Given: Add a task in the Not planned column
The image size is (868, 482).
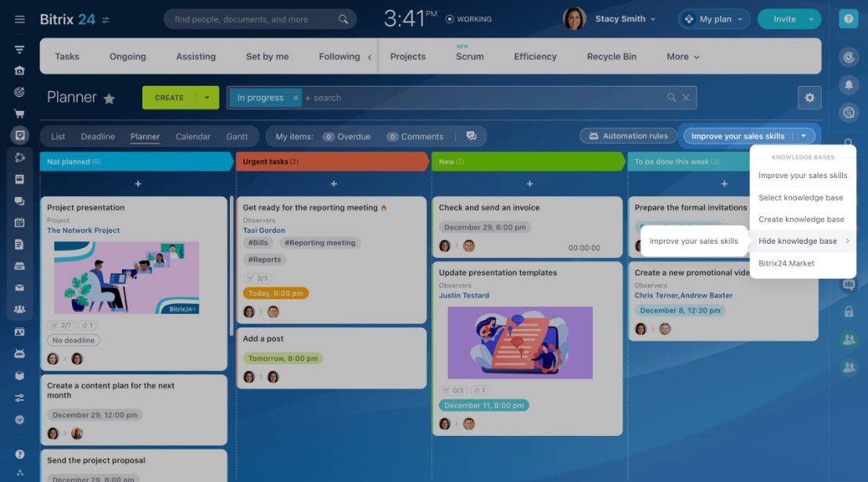Looking at the screenshot, I should pos(138,184).
